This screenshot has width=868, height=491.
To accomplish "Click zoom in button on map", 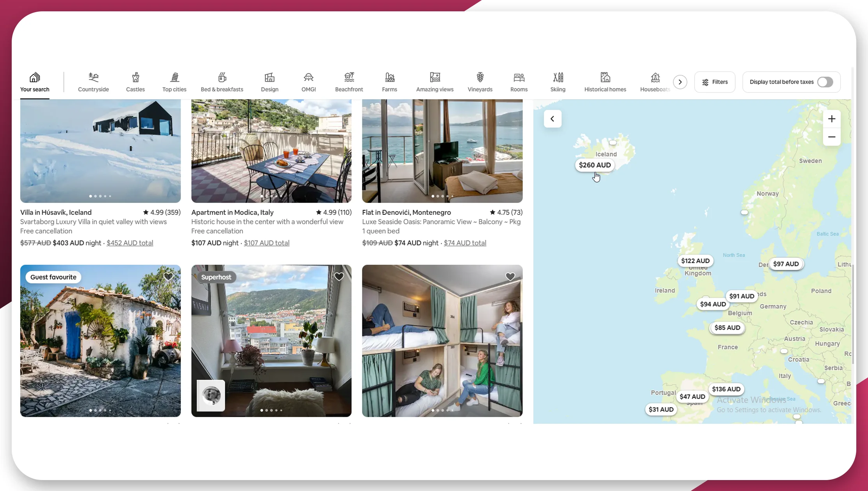I will pyautogui.click(x=832, y=119).
